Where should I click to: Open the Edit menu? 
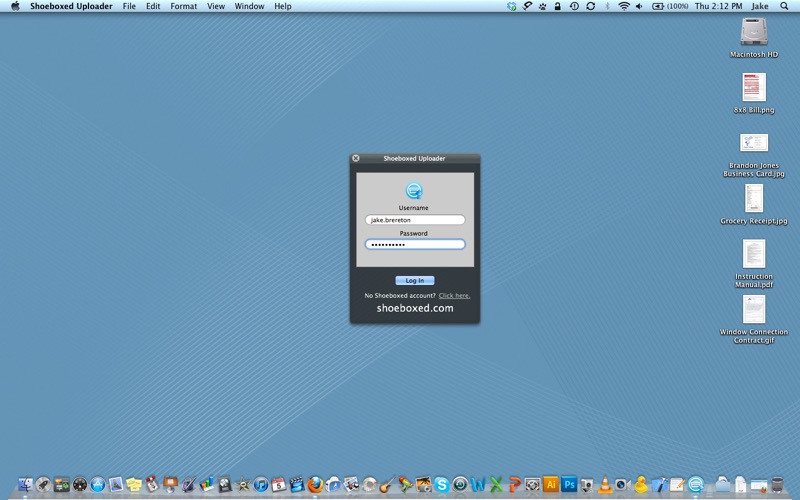153,6
